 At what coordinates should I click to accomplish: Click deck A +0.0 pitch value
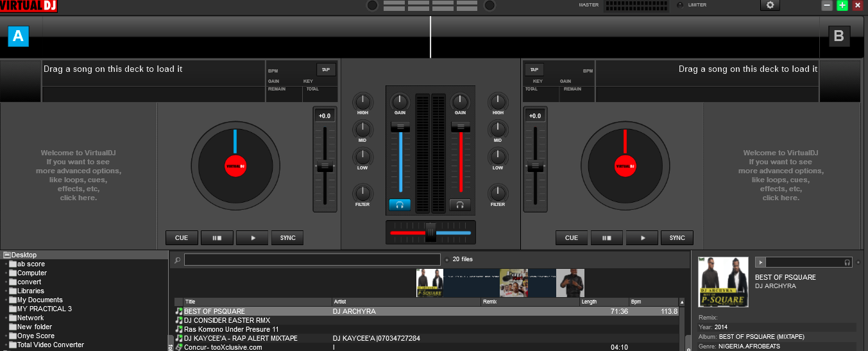(325, 116)
